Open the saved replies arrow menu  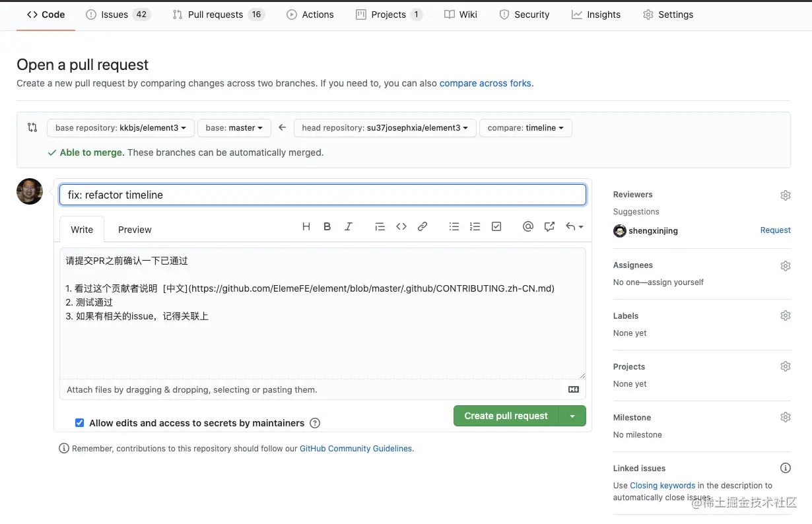(574, 226)
